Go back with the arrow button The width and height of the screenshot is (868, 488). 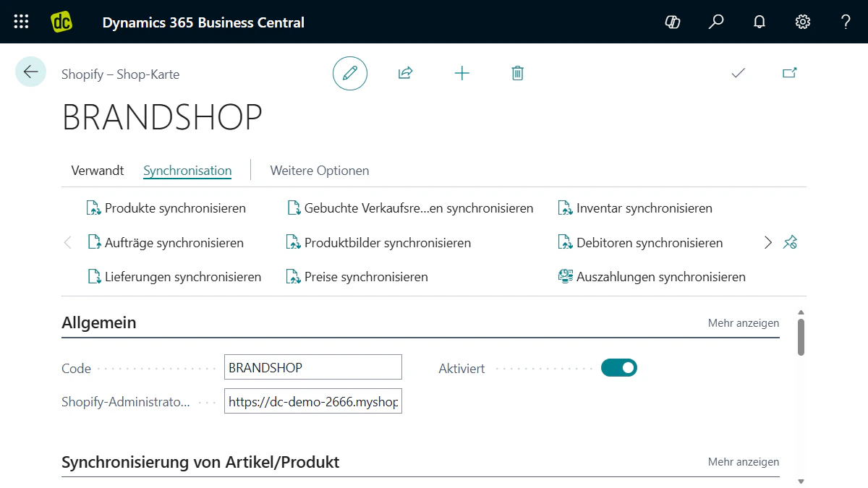[x=30, y=72]
